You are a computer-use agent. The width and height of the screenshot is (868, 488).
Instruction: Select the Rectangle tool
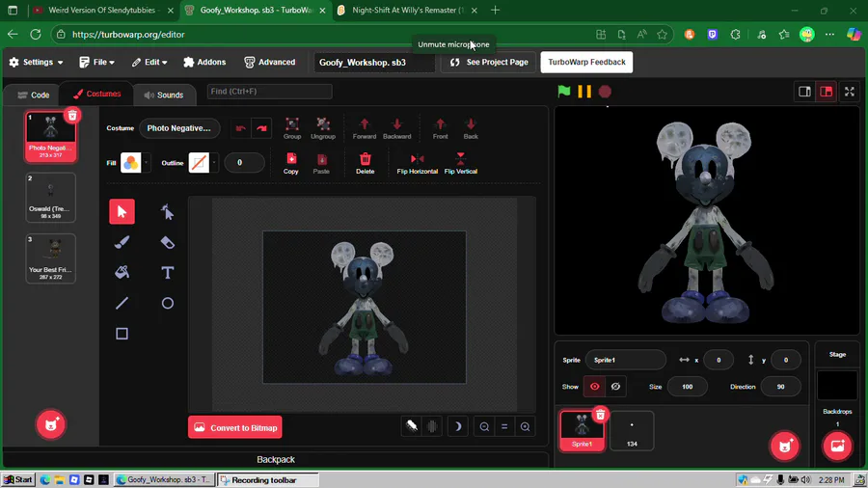[x=122, y=334]
